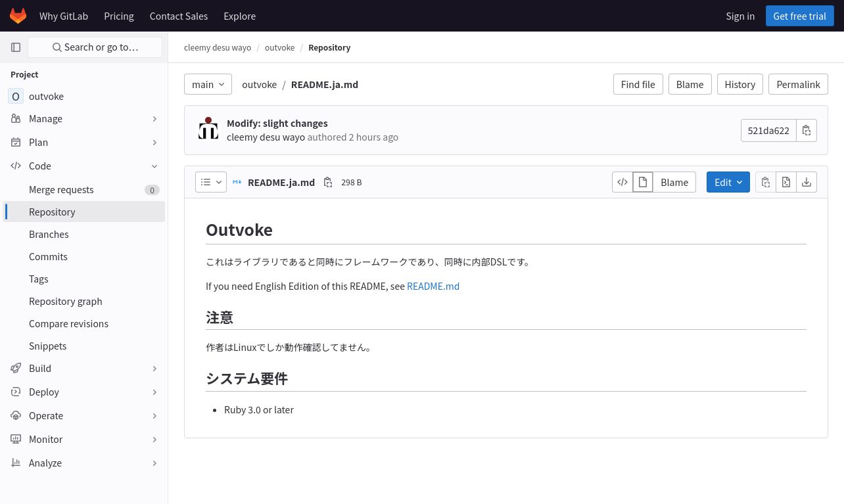Collapse the Code menu chevron
The image size is (844, 504).
pos(154,166)
